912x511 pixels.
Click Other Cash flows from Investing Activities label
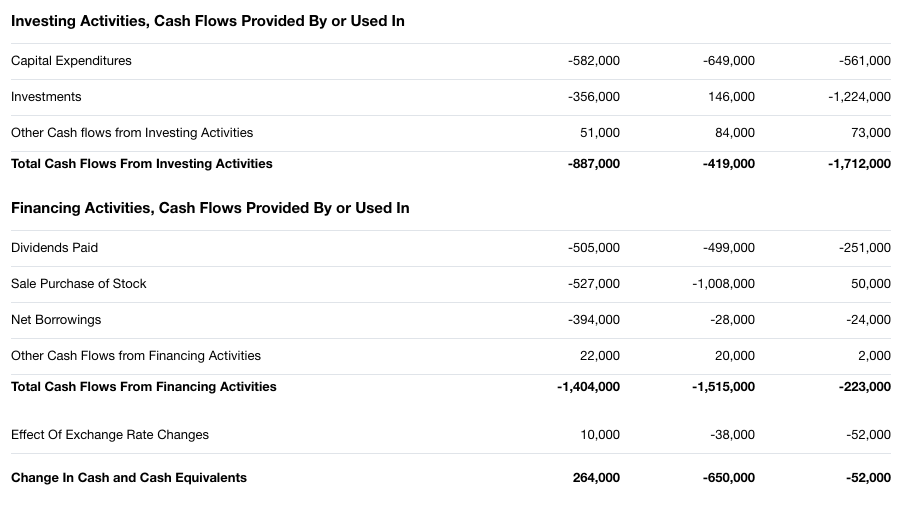(x=132, y=133)
